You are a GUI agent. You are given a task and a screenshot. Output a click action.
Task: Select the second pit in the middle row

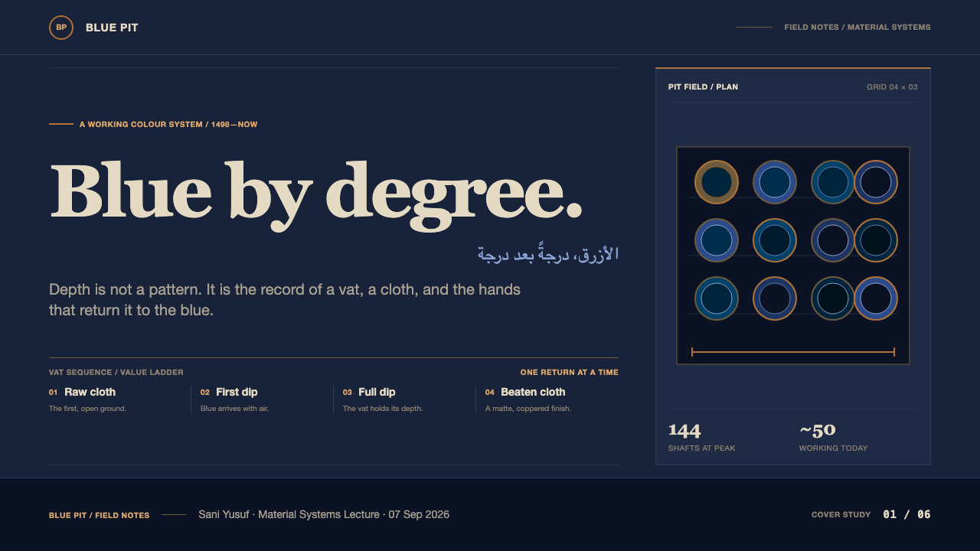click(775, 240)
